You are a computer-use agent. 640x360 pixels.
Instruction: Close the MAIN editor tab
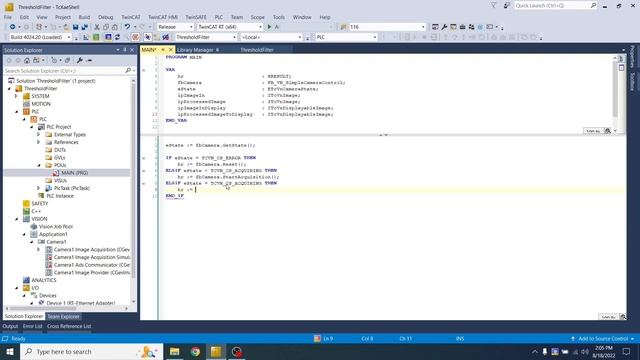tap(171, 50)
